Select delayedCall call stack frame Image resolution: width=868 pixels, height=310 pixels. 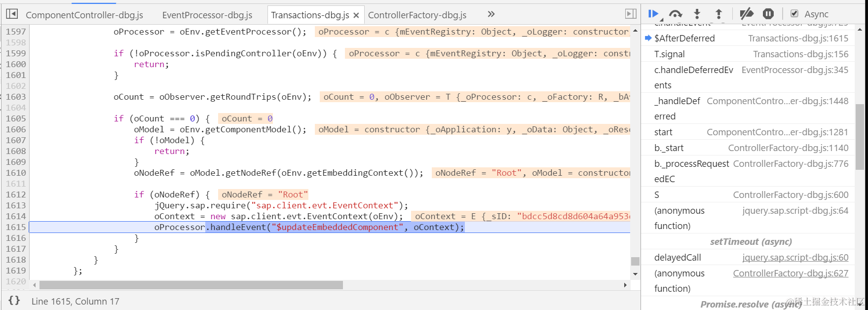[x=748, y=257]
